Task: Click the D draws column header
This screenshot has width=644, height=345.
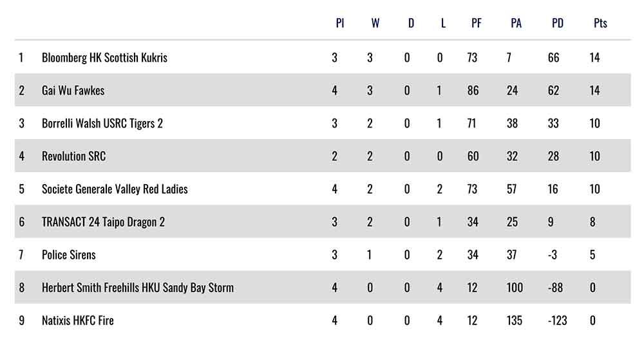Action: click(x=411, y=24)
